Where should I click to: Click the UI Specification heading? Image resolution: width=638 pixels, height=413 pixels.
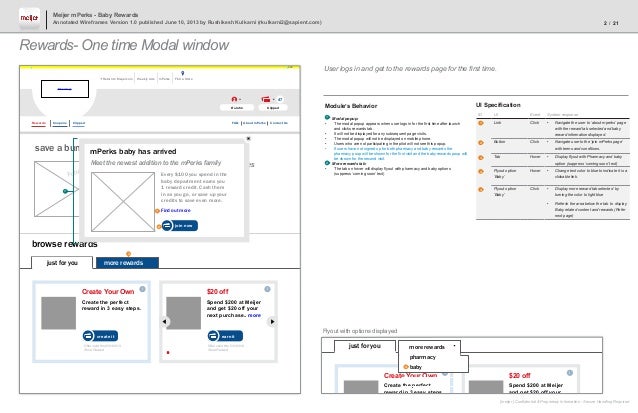(x=498, y=105)
